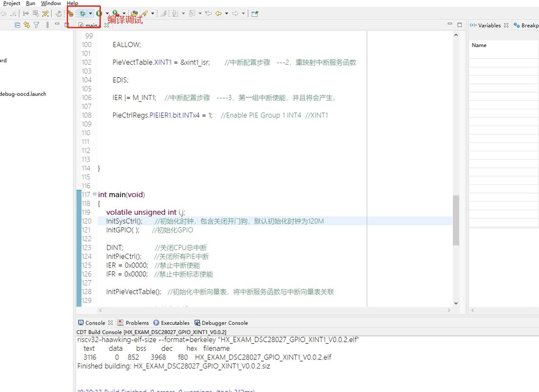
Task: Click 'Finished building' line in the console
Action: point(174,366)
